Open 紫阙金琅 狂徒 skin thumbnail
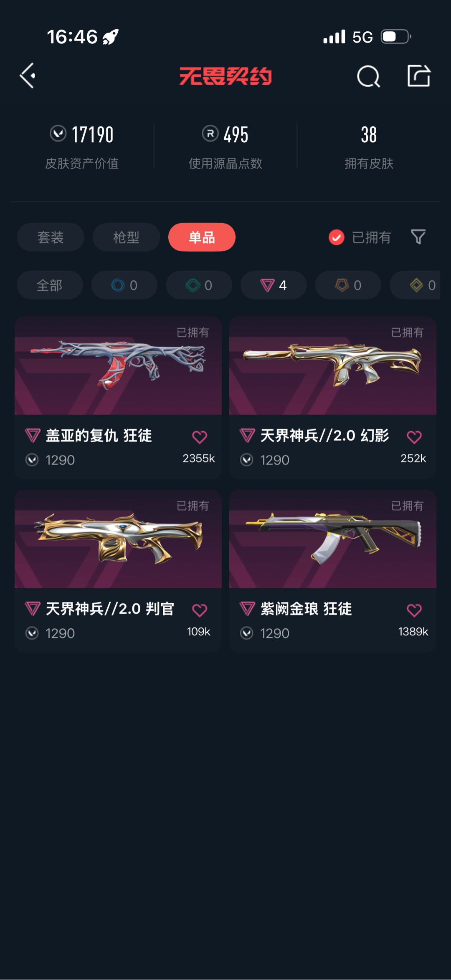 [x=333, y=539]
